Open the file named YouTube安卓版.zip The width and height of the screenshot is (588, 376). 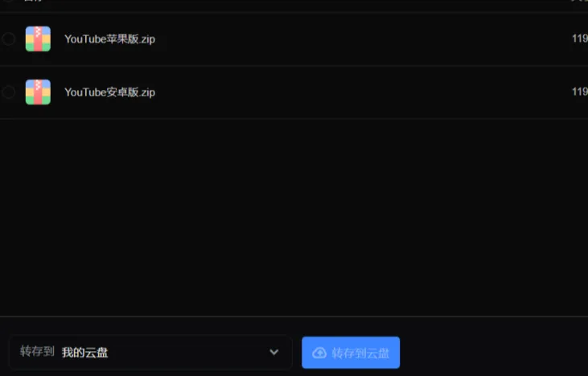point(109,92)
